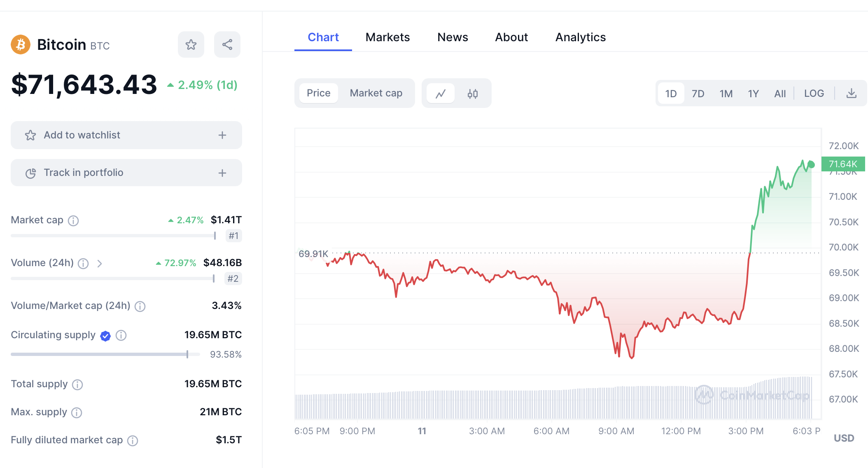Click the 71.64K current price label
Image resolution: width=868 pixels, height=468 pixels.
[843, 164]
